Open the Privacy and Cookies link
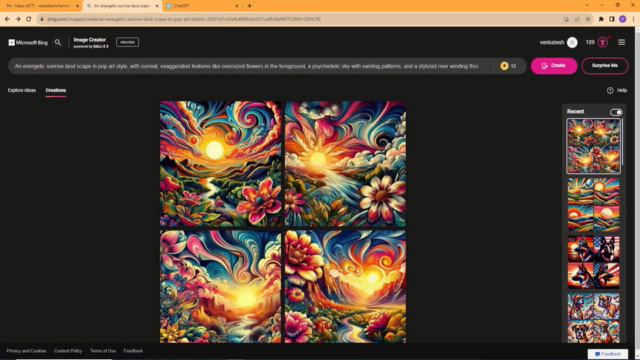This screenshot has width=640, height=360. (26, 351)
